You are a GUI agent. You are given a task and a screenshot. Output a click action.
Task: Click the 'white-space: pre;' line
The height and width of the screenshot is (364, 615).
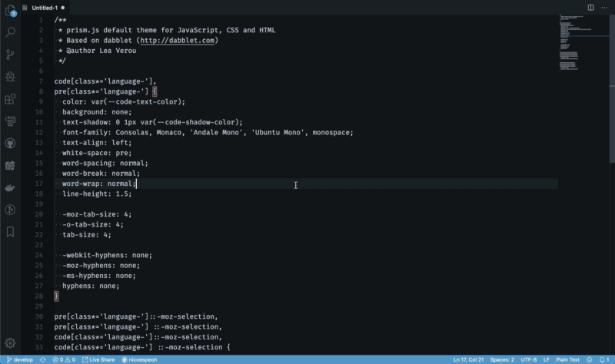(x=97, y=153)
